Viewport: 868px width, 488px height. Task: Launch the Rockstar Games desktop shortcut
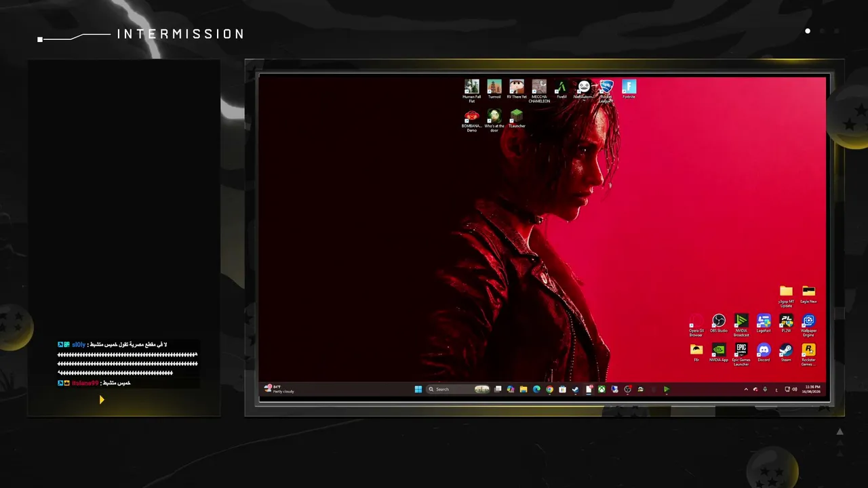click(x=808, y=354)
